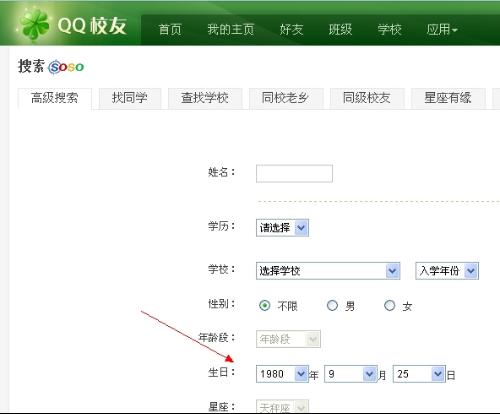The image size is (500, 414).
Task: Select the 女 gender radio button
Action: 389,306
